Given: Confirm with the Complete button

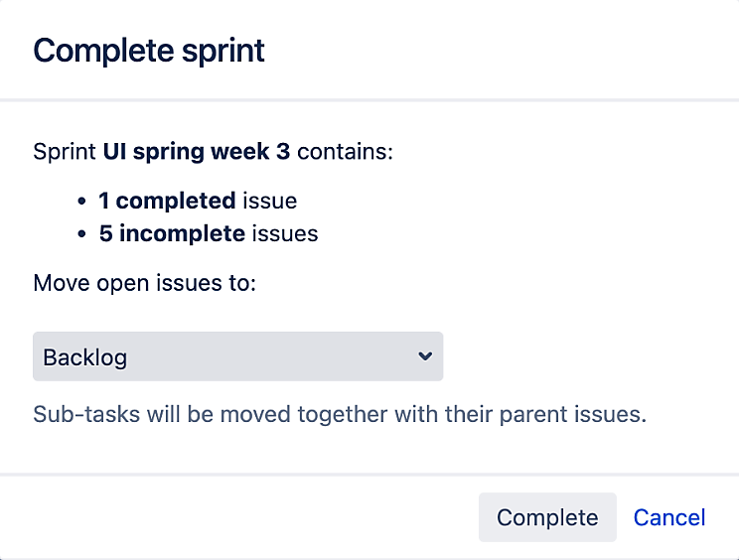Looking at the screenshot, I should point(547,517).
